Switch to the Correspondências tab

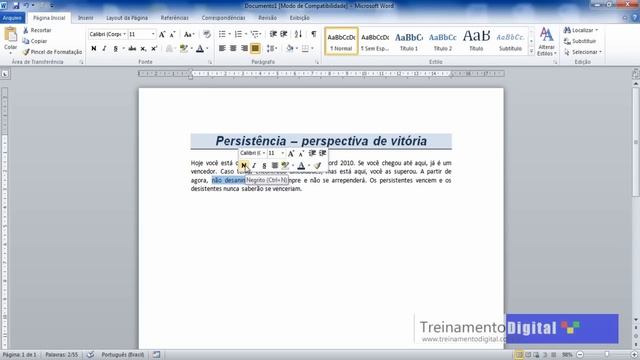point(223,18)
